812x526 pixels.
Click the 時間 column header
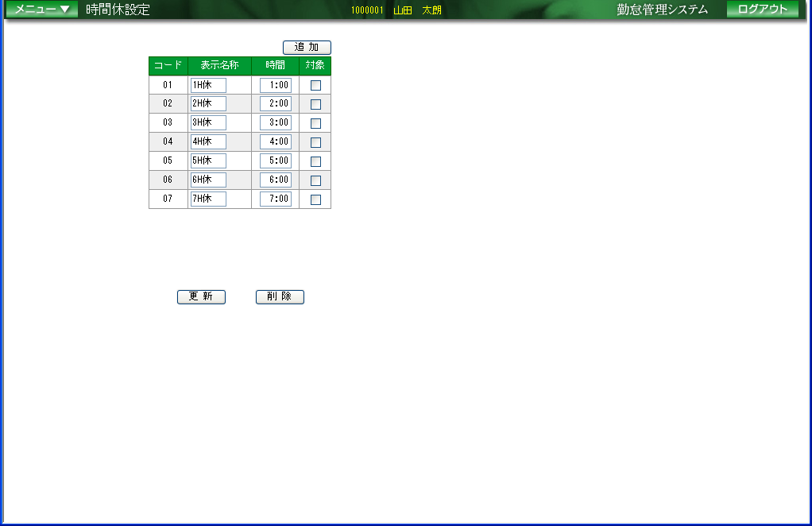coord(275,66)
